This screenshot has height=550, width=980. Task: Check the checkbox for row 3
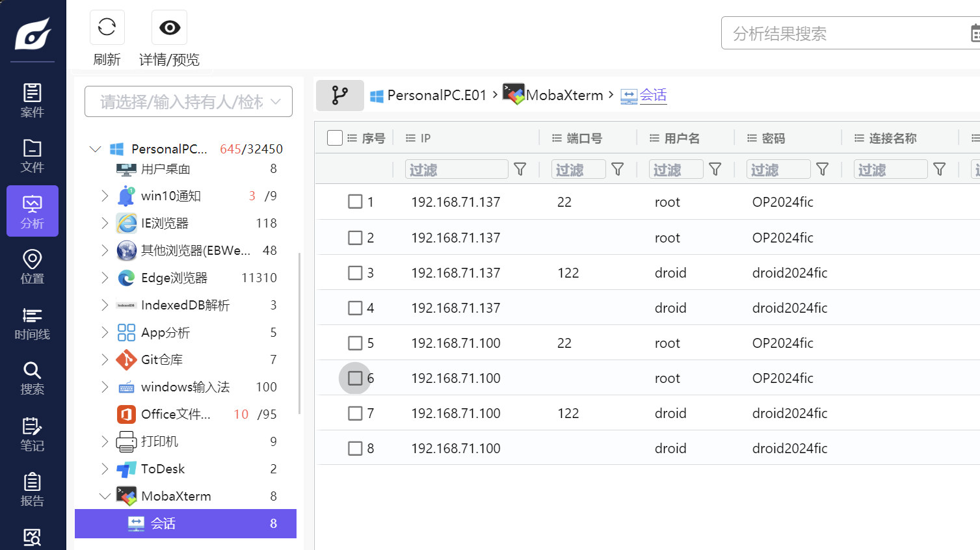(x=355, y=272)
